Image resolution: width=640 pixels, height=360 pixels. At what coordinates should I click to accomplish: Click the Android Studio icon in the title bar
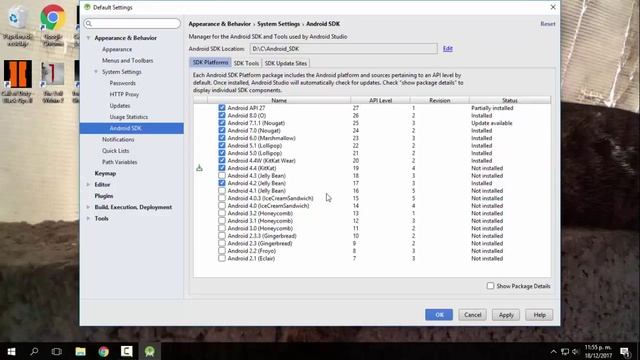click(87, 7)
